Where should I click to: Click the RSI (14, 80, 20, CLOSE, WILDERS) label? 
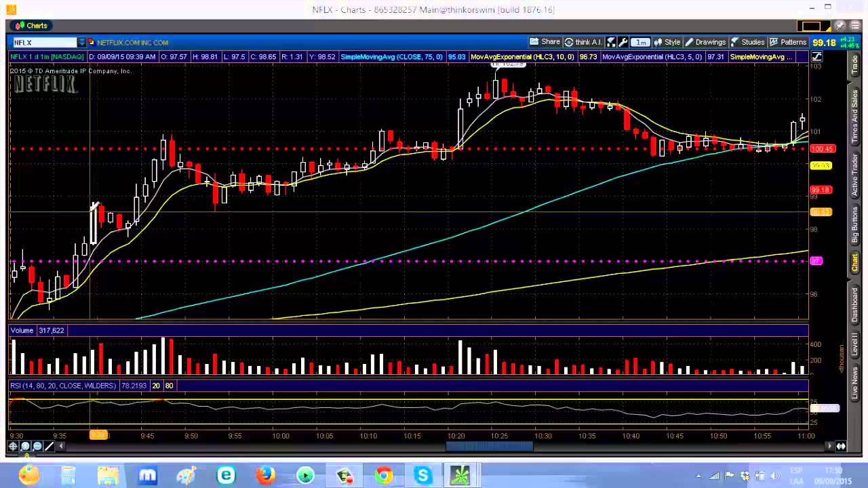click(x=64, y=386)
